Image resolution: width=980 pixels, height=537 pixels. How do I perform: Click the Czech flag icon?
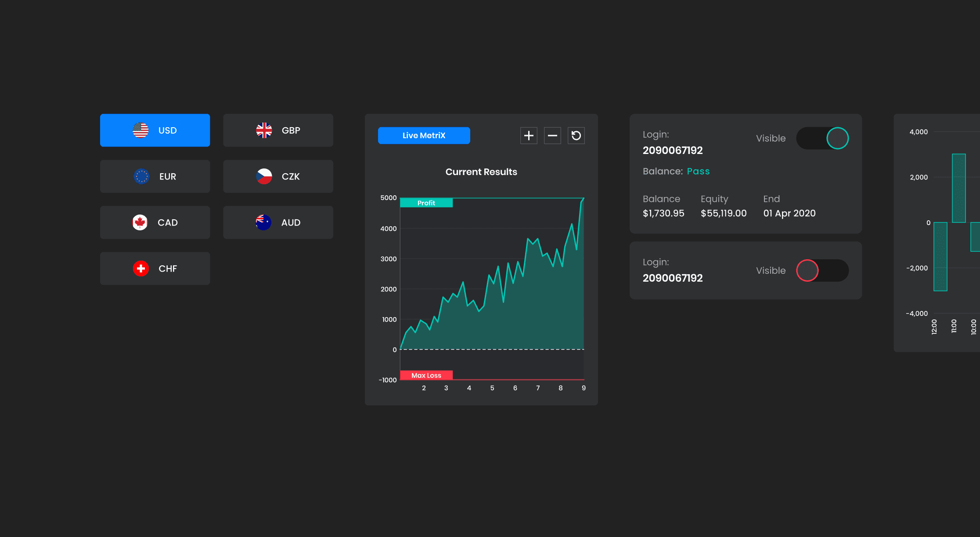(x=264, y=176)
